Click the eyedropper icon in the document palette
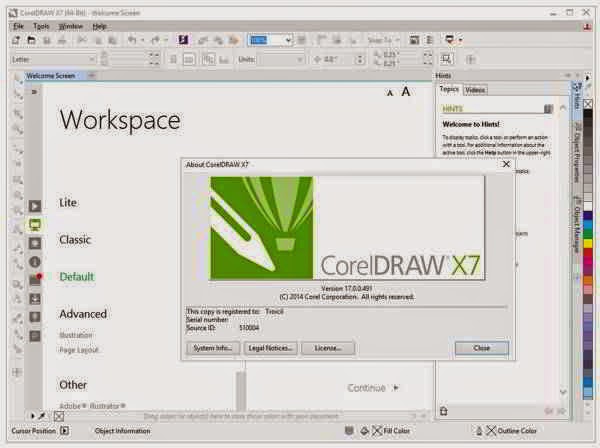The width and height of the screenshot is (600, 448). pyautogui.click(x=42, y=416)
